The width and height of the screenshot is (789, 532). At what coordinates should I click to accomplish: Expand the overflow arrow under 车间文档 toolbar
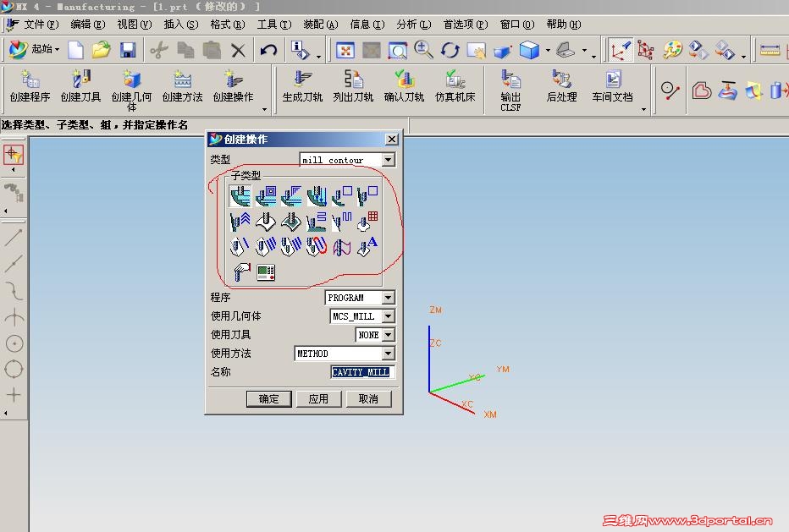point(643,109)
